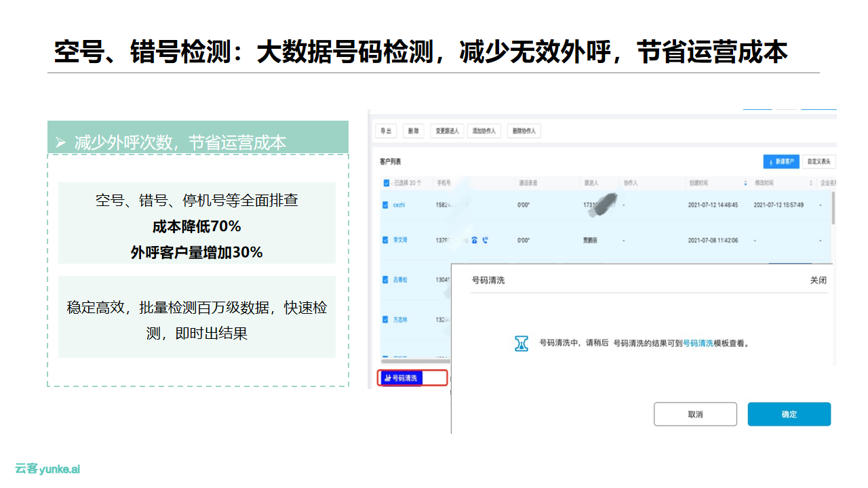Confirm the dialog with the 确定 button
This screenshot has height=488, width=868.
pyautogui.click(x=789, y=414)
